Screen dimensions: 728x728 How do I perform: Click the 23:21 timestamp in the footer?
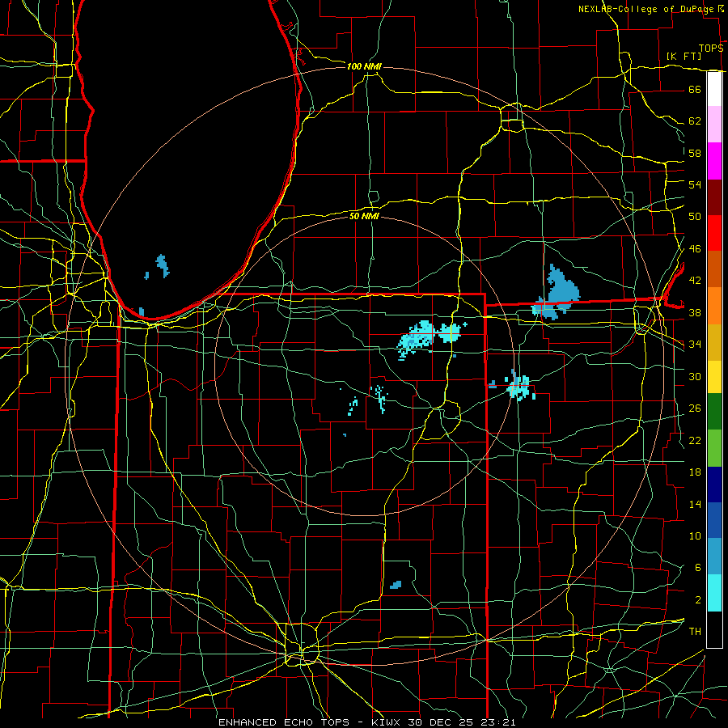pyautogui.click(x=498, y=722)
